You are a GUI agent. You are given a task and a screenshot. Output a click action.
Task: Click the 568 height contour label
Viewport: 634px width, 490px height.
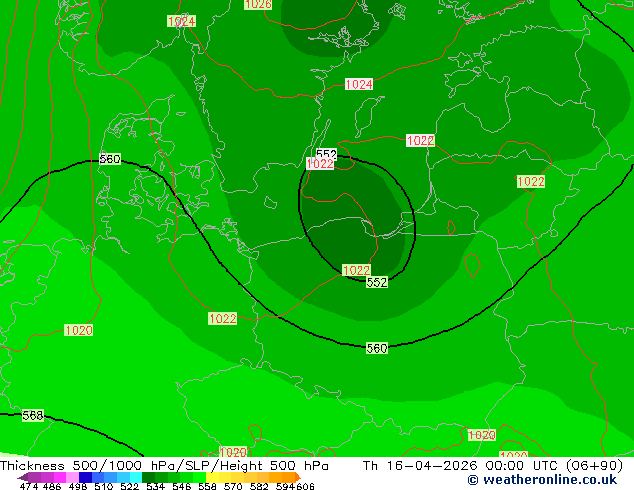tap(33, 416)
